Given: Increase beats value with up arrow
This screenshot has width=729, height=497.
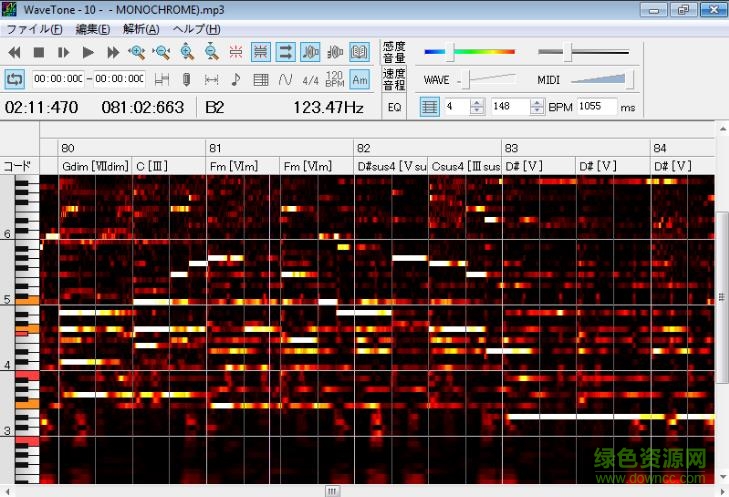Looking at the screenshot, I should point(477,102).
